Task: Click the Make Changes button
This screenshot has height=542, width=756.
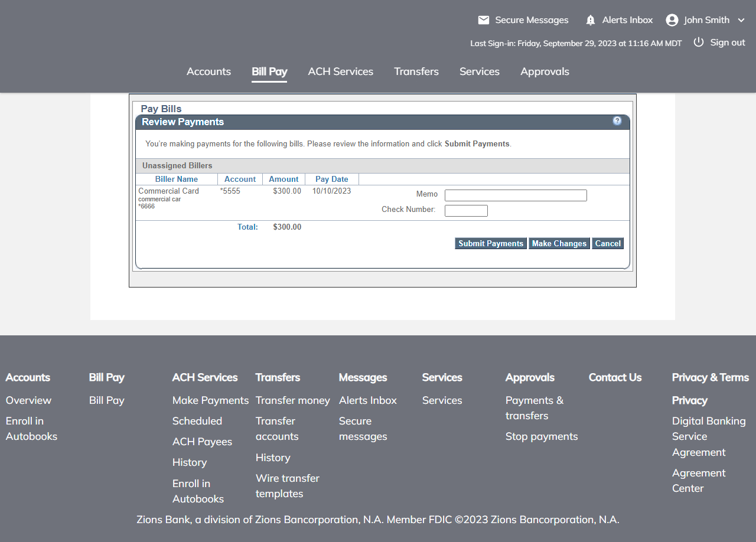Action: [x=559, y=243]
